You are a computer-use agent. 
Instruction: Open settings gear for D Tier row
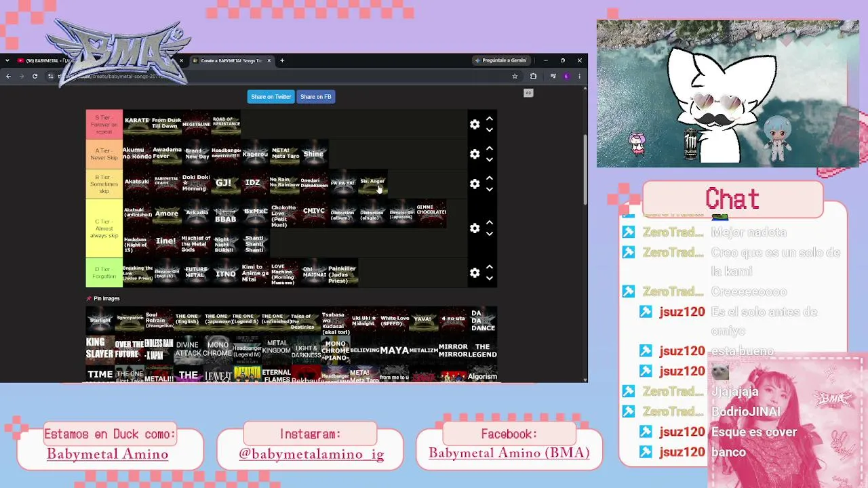tap(475, 272)
